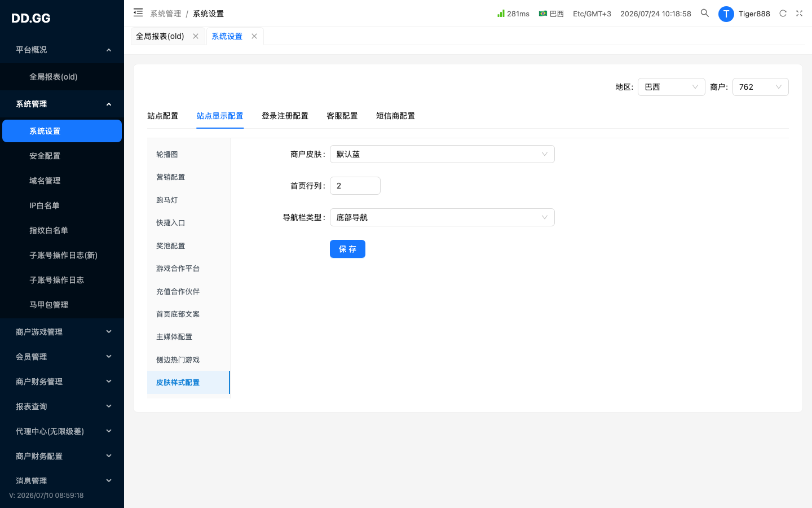Click the Etc/GMT+3 timezone text
The height and width of the screenshot is (508, 812).
click(x=592, y=14)
